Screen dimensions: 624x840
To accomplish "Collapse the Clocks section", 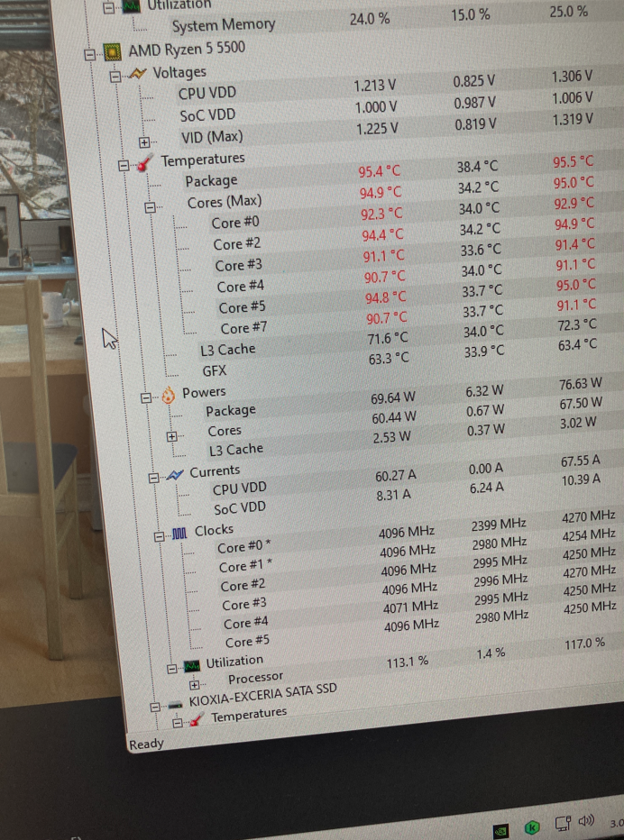I will (x=159, y=536).
